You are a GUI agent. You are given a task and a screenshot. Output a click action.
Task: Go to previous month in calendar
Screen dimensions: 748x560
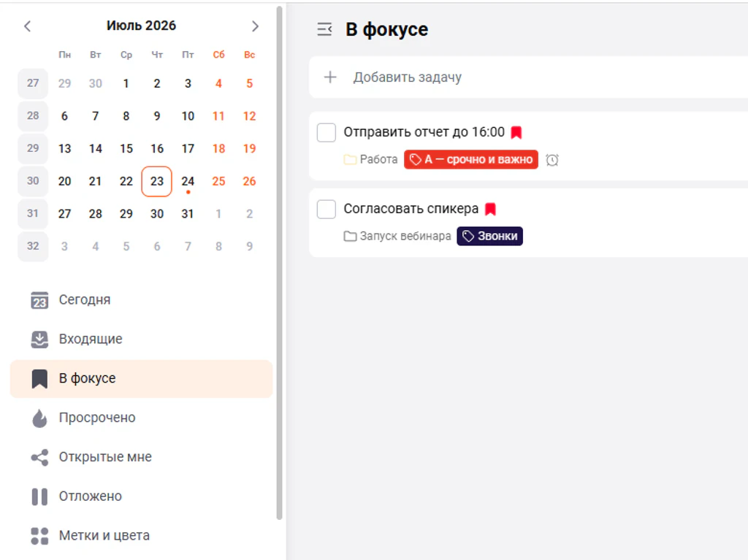(27, 26)
